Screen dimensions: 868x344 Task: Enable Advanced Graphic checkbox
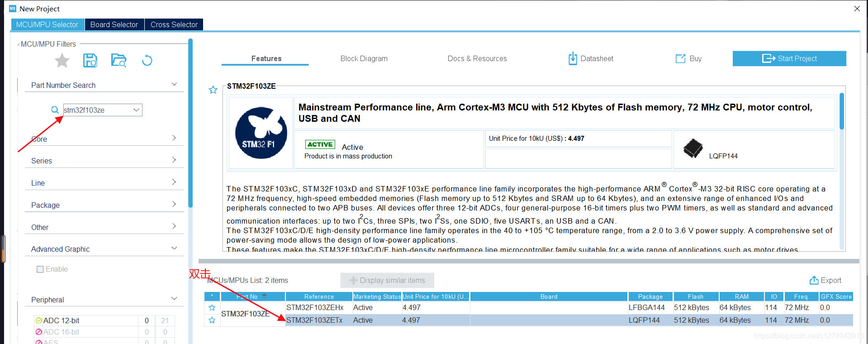click(40, 269)
